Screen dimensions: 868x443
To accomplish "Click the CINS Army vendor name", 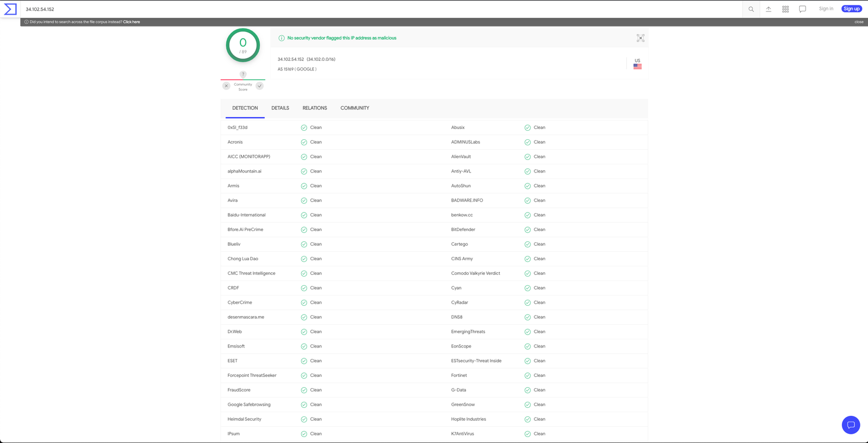I will [x=462, y=259].
